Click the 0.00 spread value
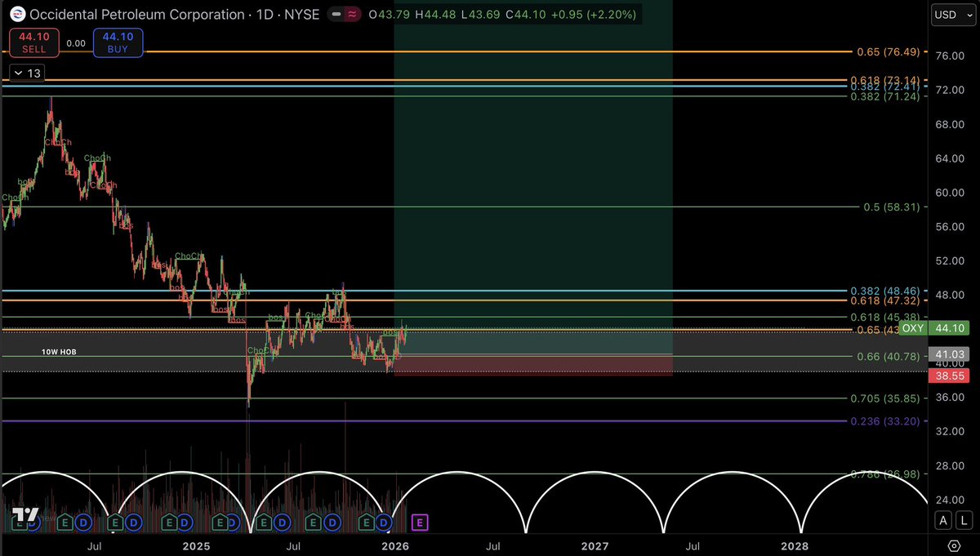This screenshot has height=556, width=980. click(75, 44)
